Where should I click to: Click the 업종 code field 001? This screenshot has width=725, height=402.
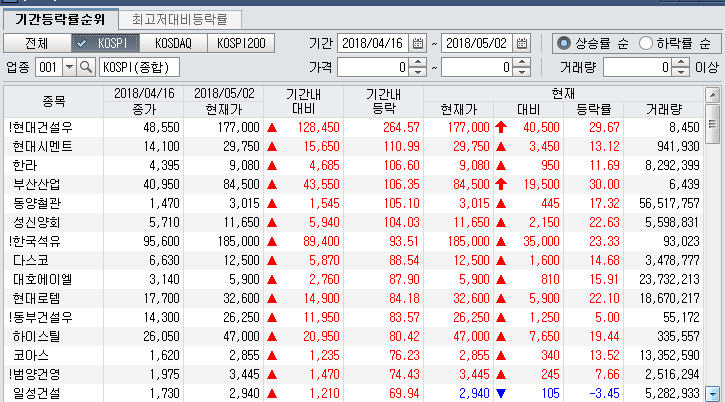tap(49, 68)
